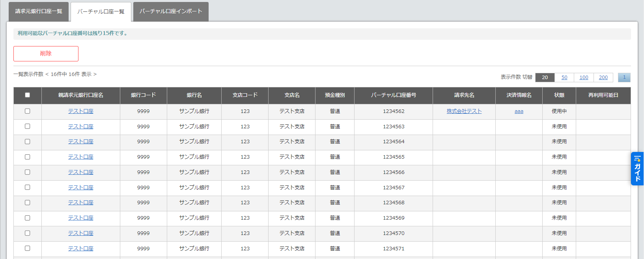This screenshot has width=644, height=259.
Task: Open テスト口座 link for account 1234568
Action: click(80, 203)
